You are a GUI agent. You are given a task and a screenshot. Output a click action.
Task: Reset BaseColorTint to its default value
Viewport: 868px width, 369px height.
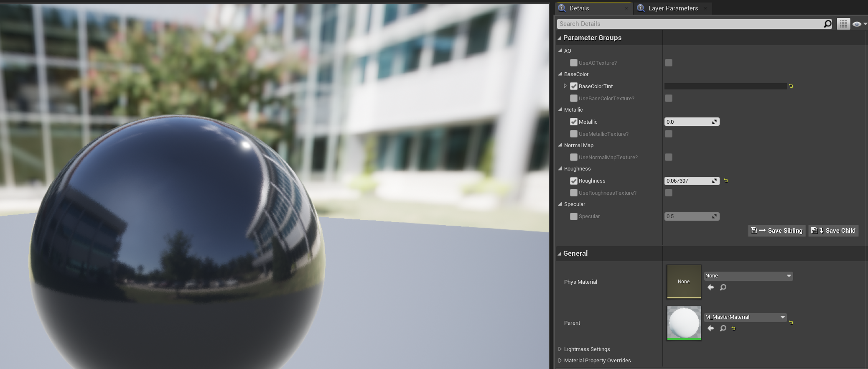point(791,86)
